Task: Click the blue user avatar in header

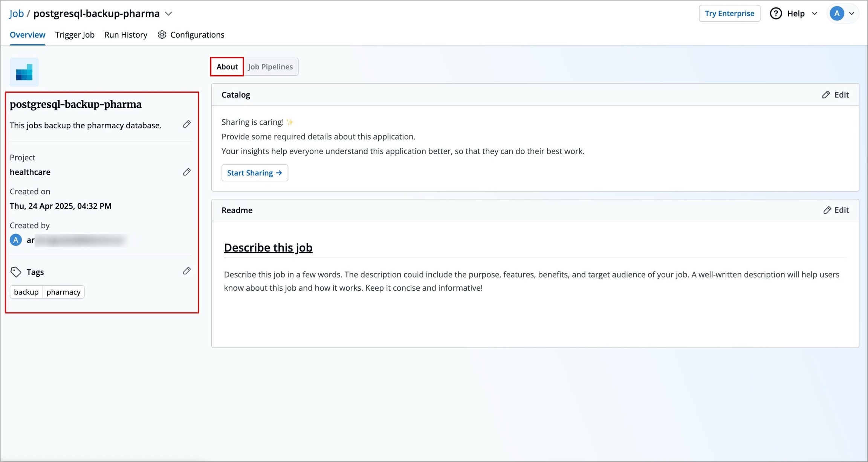Action: tap(837, 14)
